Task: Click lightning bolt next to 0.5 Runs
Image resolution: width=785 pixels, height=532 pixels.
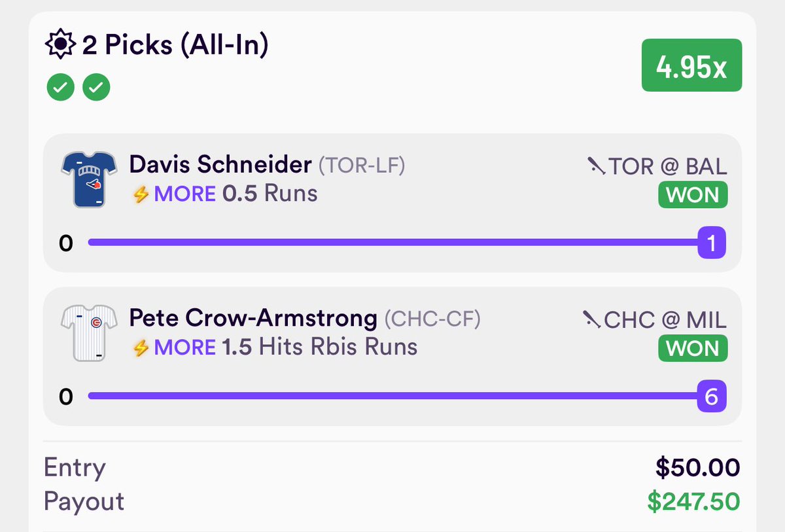Action: pyautogui.click(x=141, y=194)
